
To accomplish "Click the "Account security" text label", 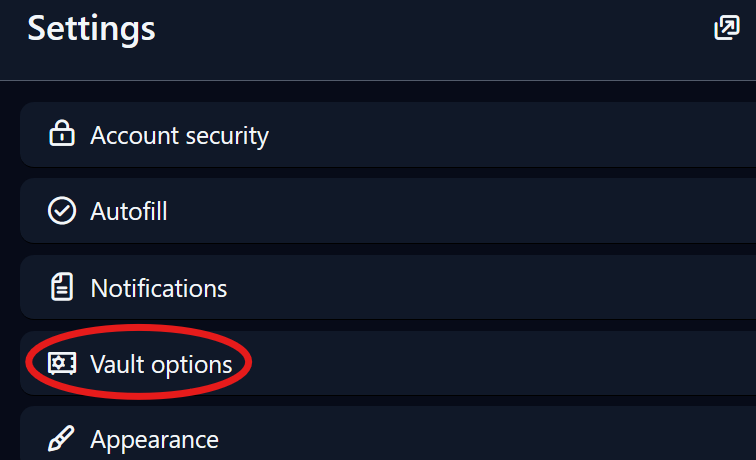I will tap(179, 134).
